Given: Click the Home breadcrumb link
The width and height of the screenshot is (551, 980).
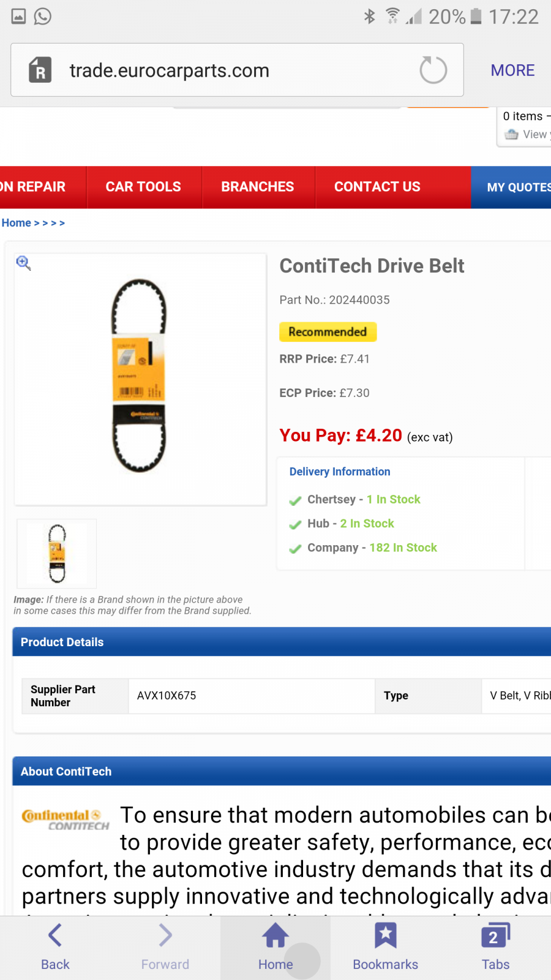Looking at the screenshot, I should coord(17,223).
